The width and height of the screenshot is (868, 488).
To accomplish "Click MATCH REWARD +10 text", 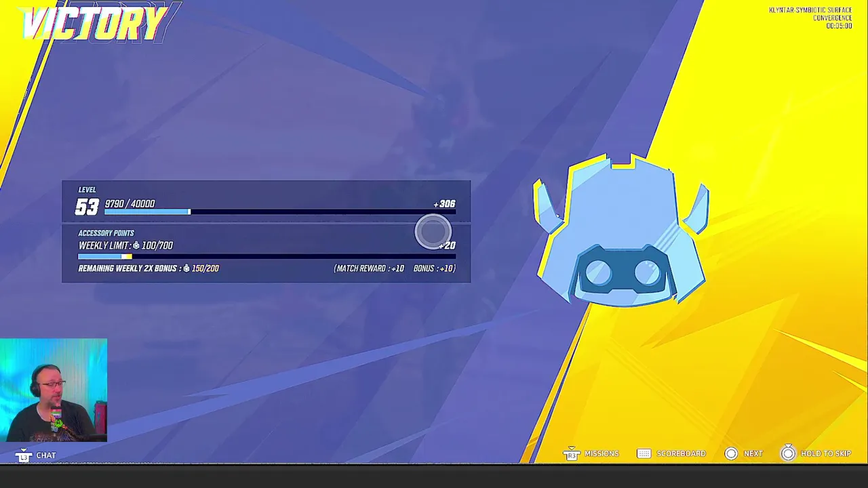I will click(x=369, y=268).
